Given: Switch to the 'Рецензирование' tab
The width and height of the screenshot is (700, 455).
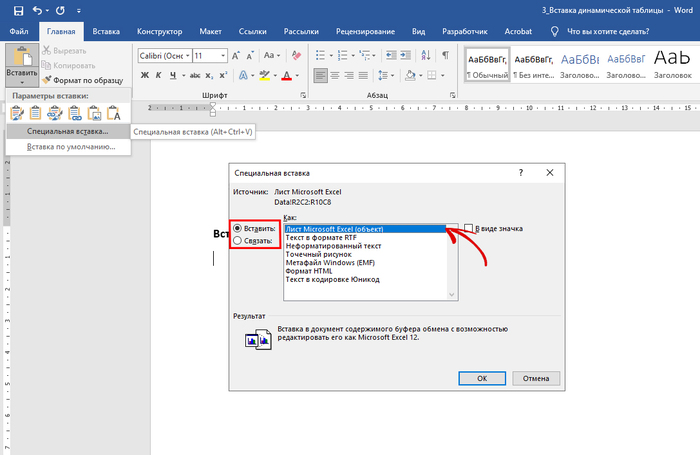Looking at the screenshot, I should (x=365, y=31).
